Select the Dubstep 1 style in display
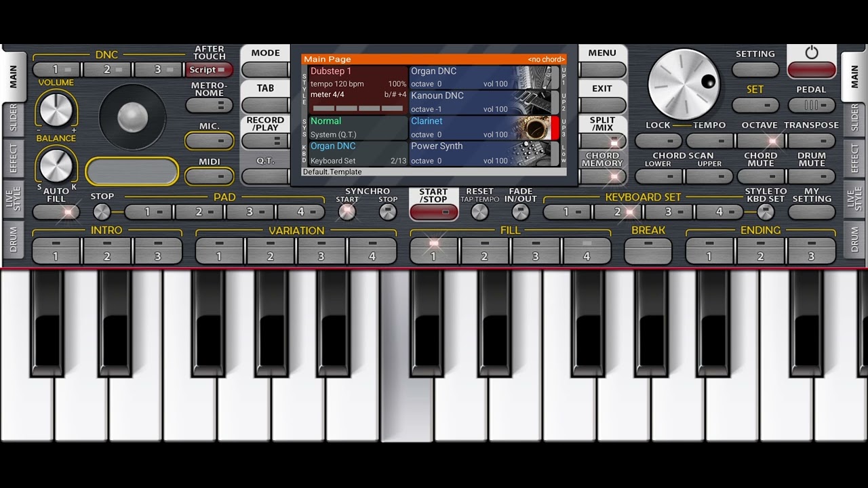Screen dimensions: 868x488 [x=358, y=90]
